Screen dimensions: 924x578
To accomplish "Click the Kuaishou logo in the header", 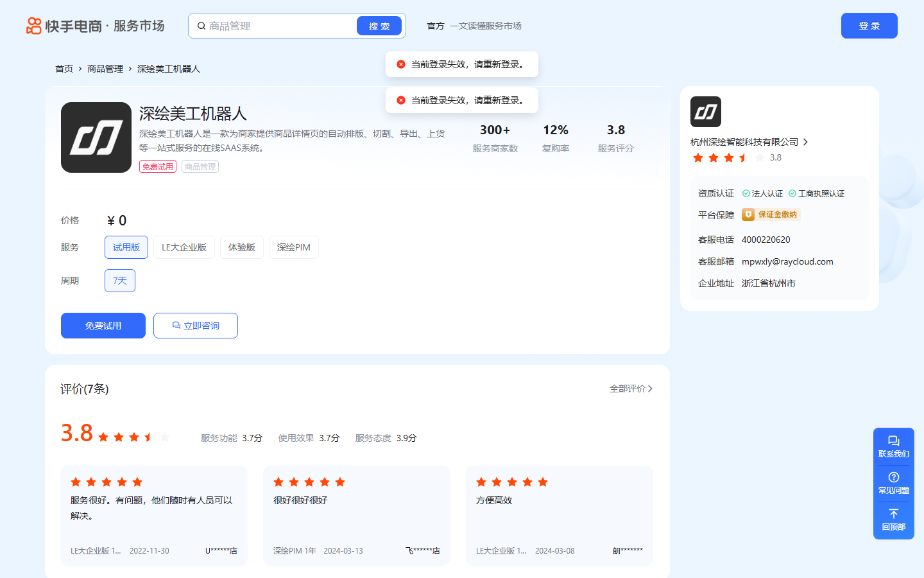I will pyautogui.click(x=95, y=26).
